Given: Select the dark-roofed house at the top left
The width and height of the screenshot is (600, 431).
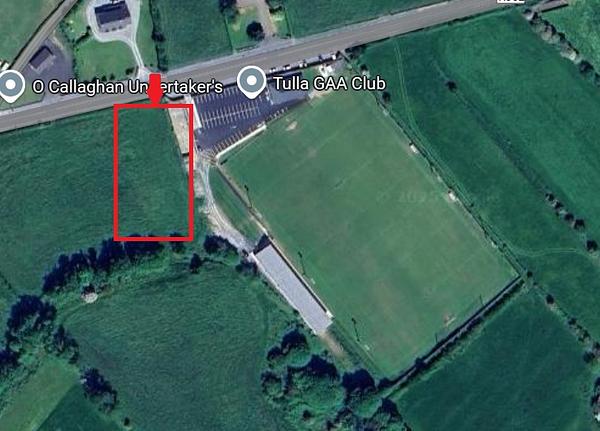Looking at the screenshot, I should click(x=112, y=15).
